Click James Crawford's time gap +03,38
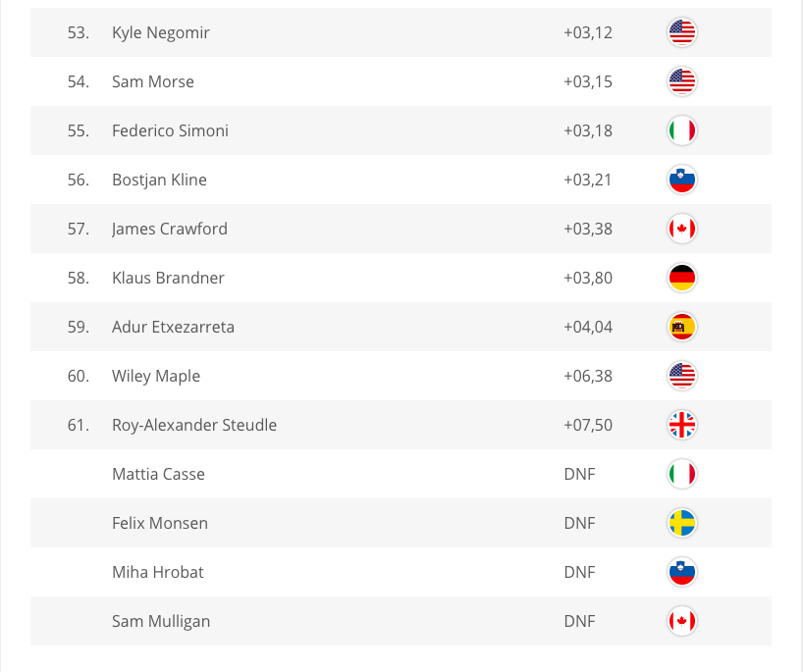803x672 pixels. 587,229
